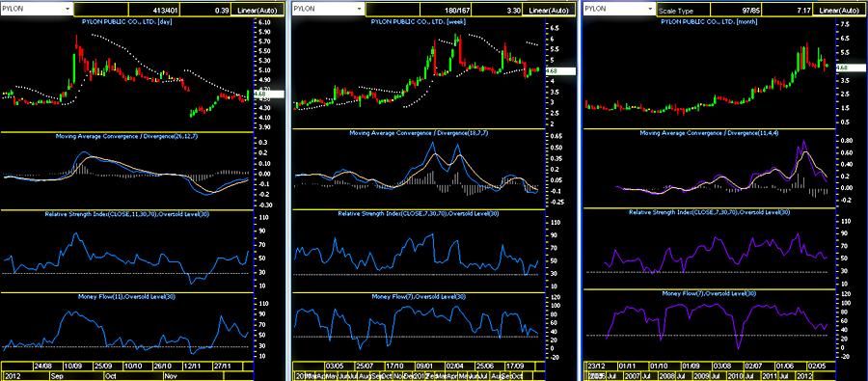This screenshot has width=868, height=381.
Task: Open the PYLON symbol dropdown in monthly chart
Action: point(651,9)
